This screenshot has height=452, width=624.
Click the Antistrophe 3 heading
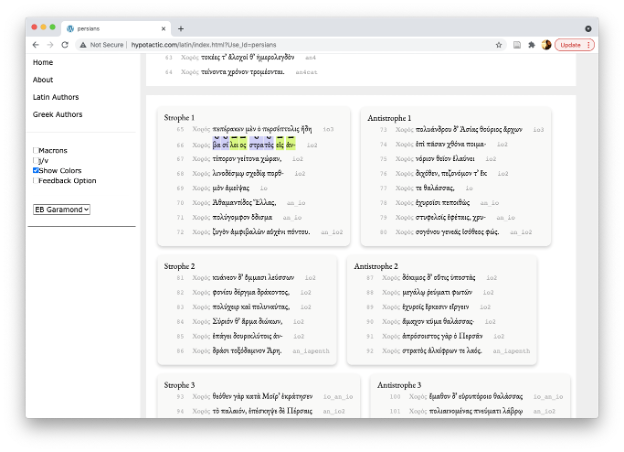click(x=399, y=385)
